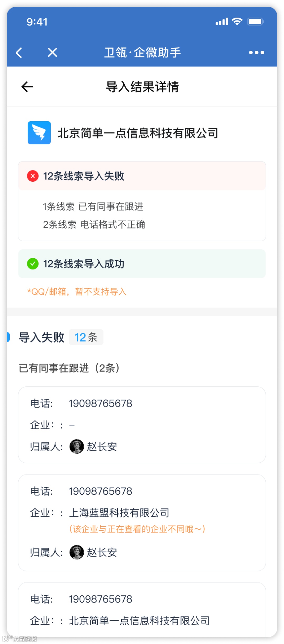Tap second card's 赵长安 avatar

point(77,552)
